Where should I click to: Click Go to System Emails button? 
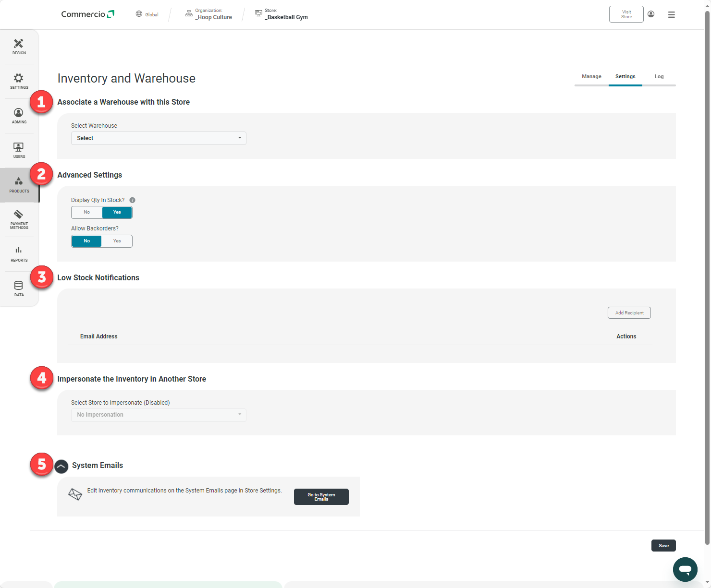[x=321, y=497]
